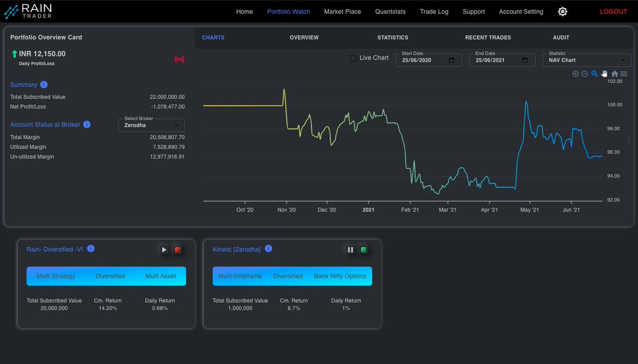The height and width of the screenshot is (364, 638).
Task: Open Support nav item
Action: [474, 12]
